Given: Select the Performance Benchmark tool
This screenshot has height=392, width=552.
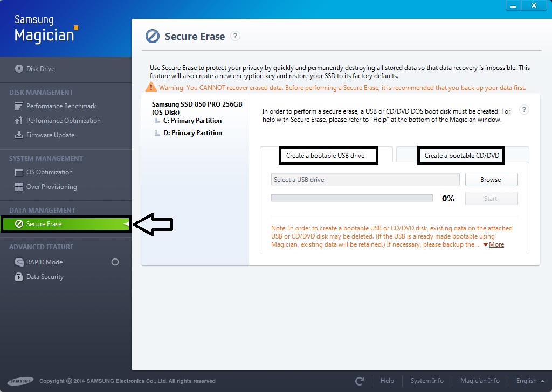Looking at the screenshot, I should click(61, 106).
